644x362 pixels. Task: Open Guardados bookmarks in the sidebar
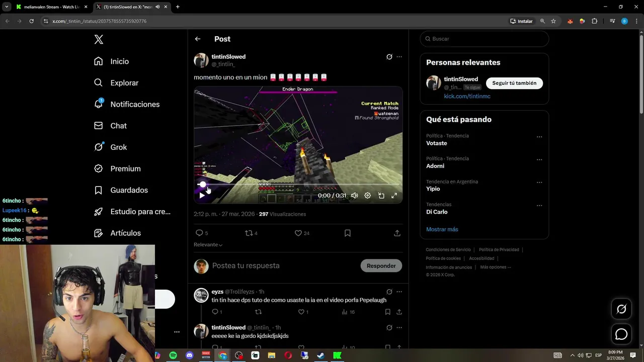121,190
